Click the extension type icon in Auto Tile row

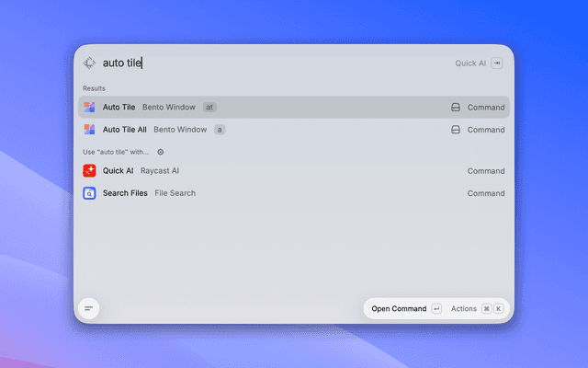click(x=456, y=108)
